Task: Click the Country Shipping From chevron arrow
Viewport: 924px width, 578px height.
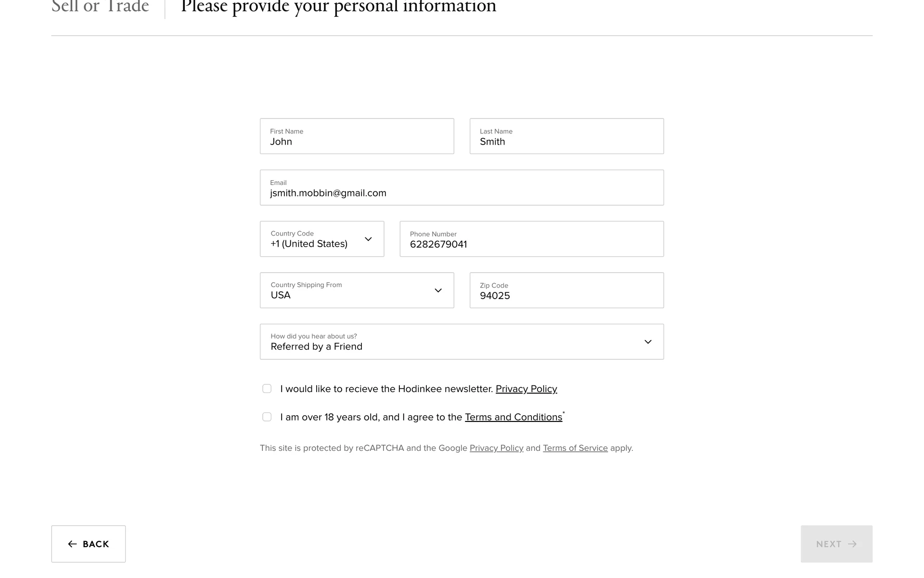Action: 438,290
